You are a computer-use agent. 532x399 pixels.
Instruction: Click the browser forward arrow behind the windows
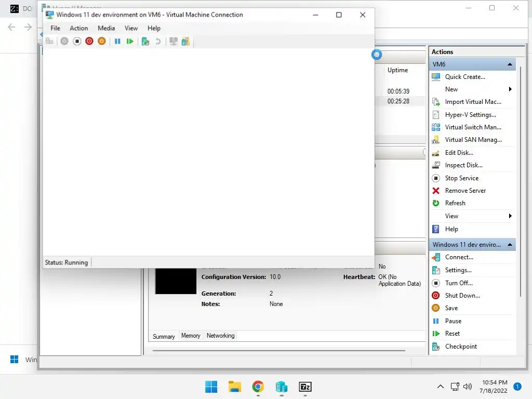pos(28,27)
